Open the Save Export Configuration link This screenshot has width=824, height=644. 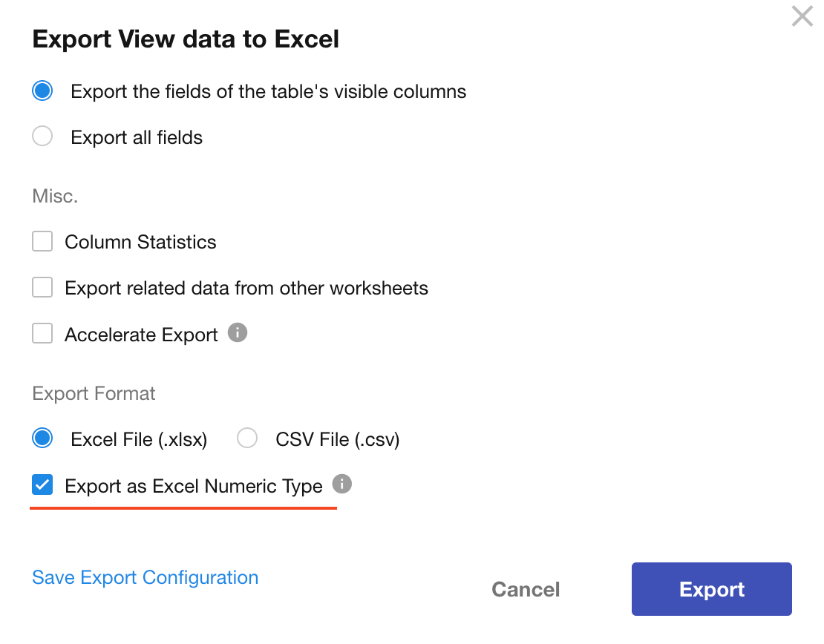(145, 577)
